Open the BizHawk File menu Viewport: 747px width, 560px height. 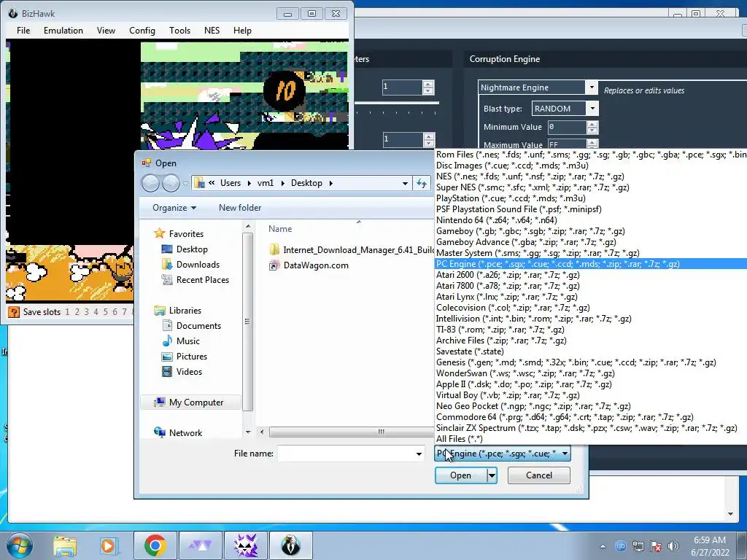coord(23,31)
